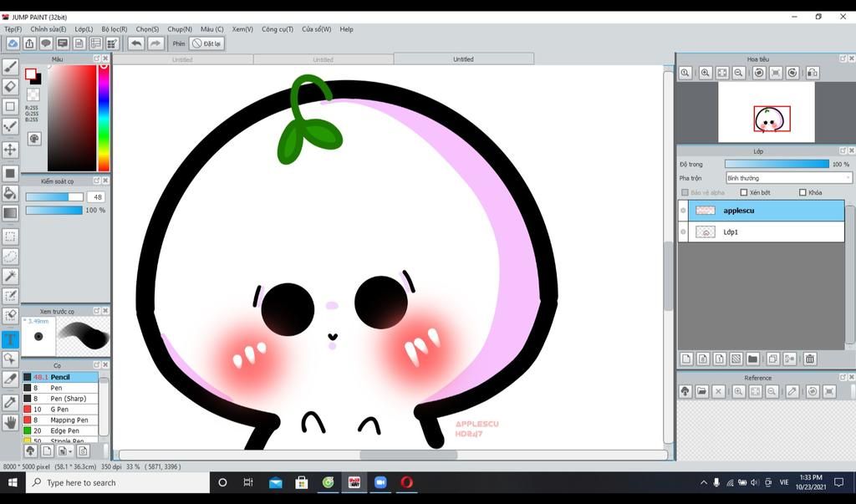Image resolution: width=856 pixels, height=504 pixels.
Task: Expand brush copy options dropdown arrow
Action: click(71, 451)
